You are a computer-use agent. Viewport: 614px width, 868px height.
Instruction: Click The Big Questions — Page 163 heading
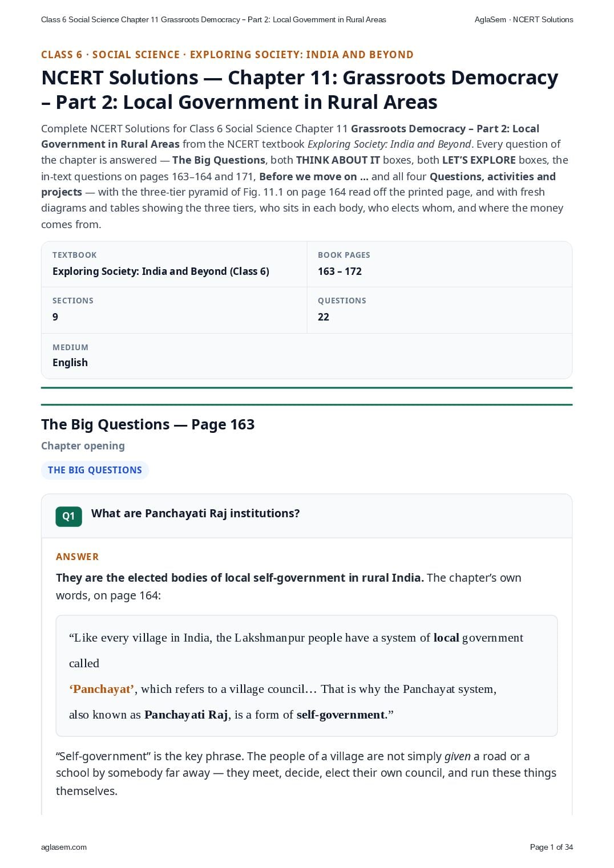pyautogui.click(x=148, y=424)
